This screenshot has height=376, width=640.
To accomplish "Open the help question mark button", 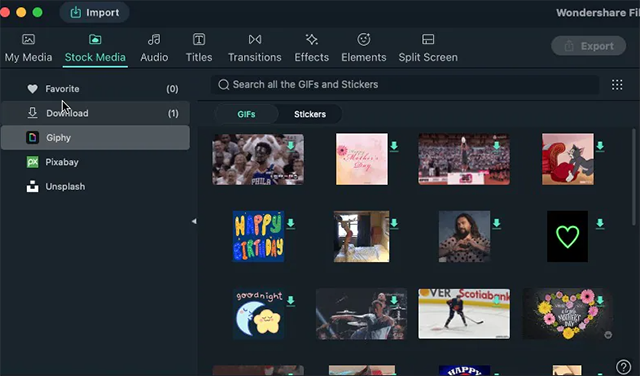I will [x=623, y=366].
